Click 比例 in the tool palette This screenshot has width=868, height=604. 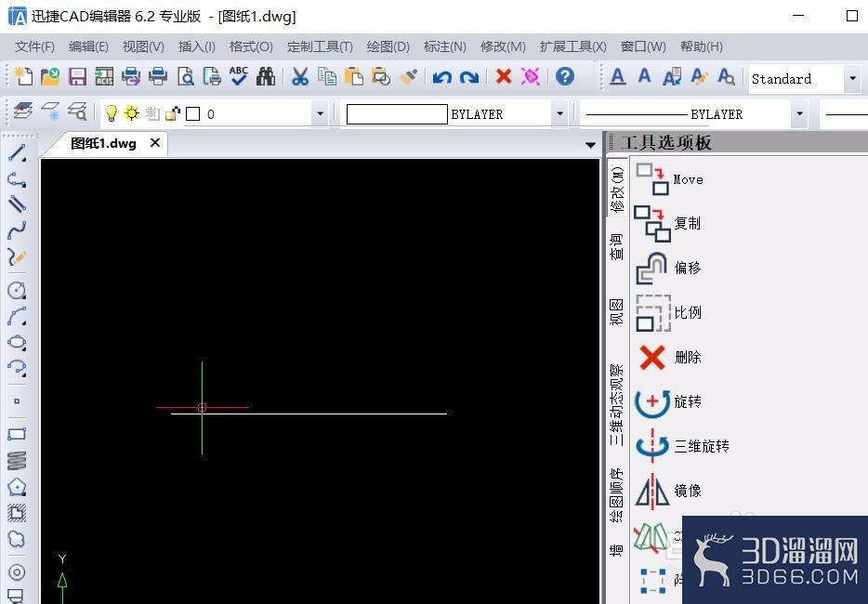coord(668,312)
